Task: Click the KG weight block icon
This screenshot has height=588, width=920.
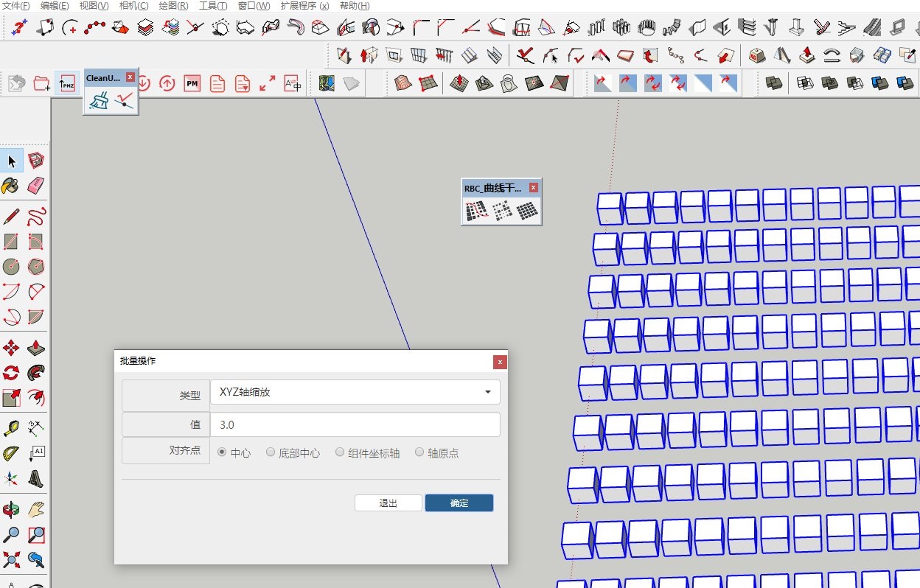Action: [x=756, y=55]
